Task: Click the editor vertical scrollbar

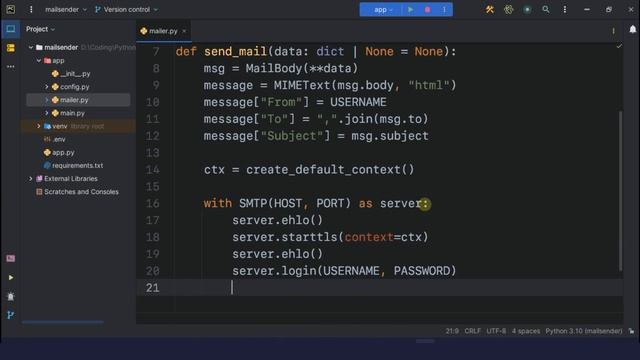Action: [x=620, y=190]
